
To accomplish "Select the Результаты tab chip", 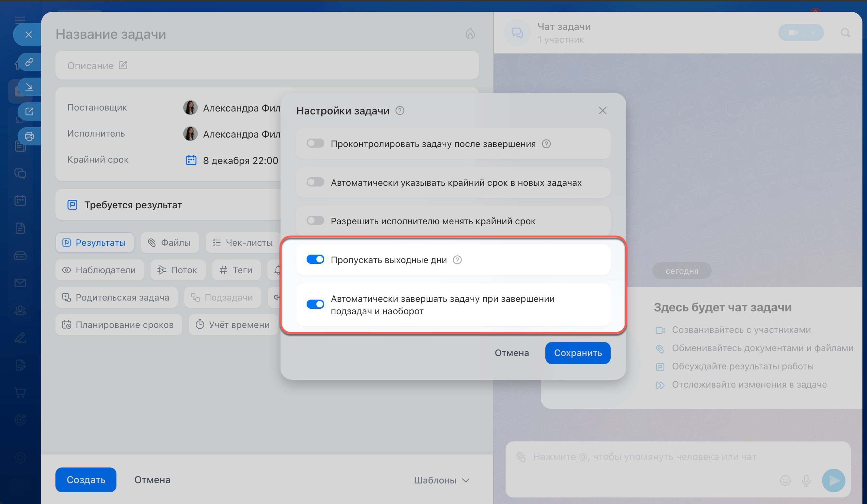I will tap(95, 243).
